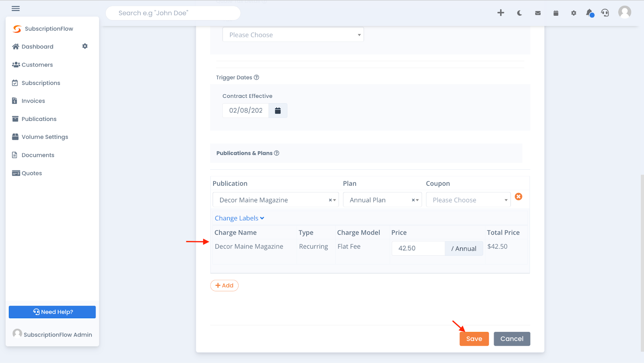This screenshot has width=644, height=363.
Task: Click the Add button
Action: [x=224, y=286]
